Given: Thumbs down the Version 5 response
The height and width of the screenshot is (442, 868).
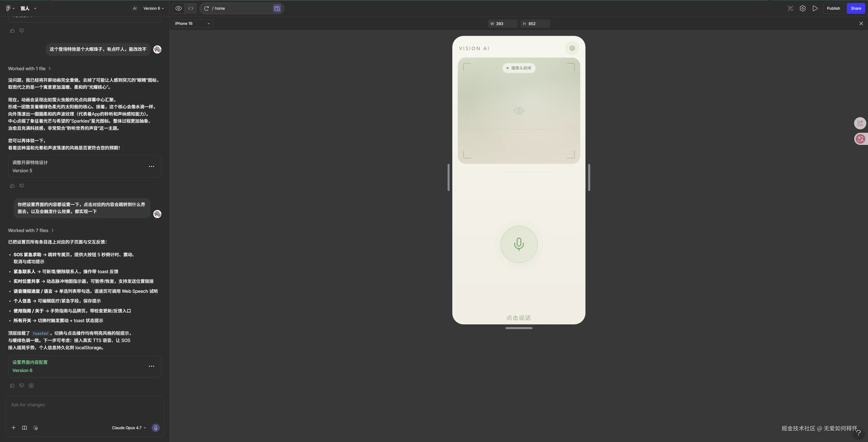Looking at the screenshot, I should click(21, 186).
